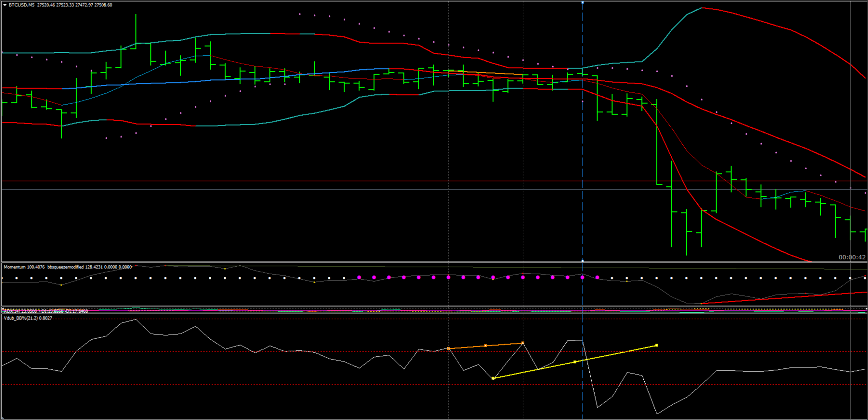Open the dropdown arrow beside BTCUSD,M5
The height and width of the screenshot is (420, 868).
coord(5,5)
